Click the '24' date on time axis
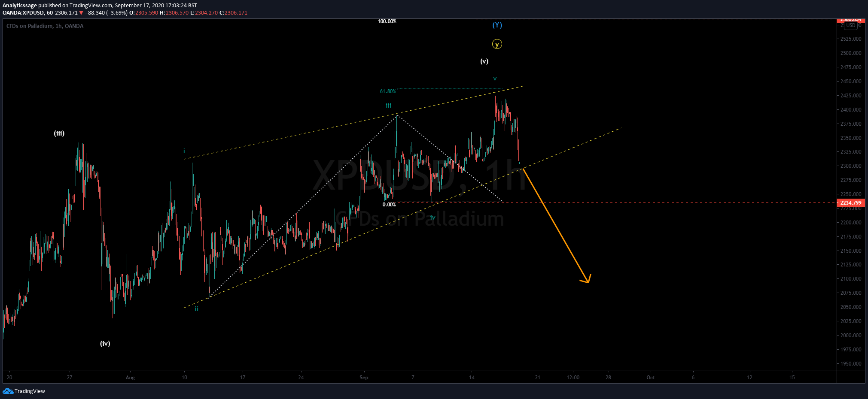The height and width of the screenshot is (399, 868). point(301,378)
